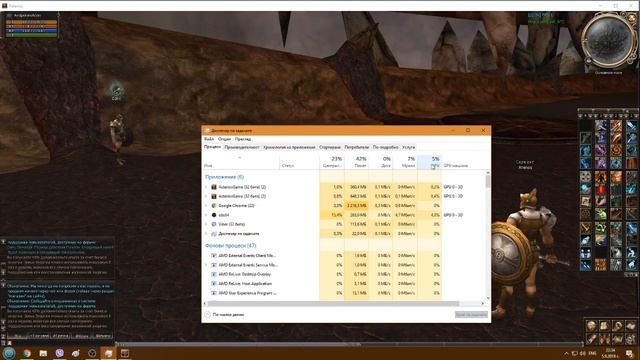Click the GPU engine column header
This screenshot has width=640, height=360.
[x=456, y=166]
